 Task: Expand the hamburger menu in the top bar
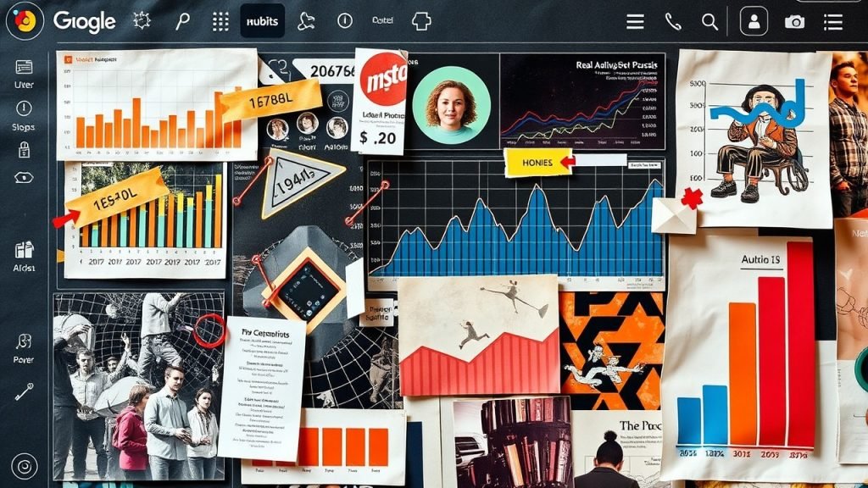(x=636, y=22)
